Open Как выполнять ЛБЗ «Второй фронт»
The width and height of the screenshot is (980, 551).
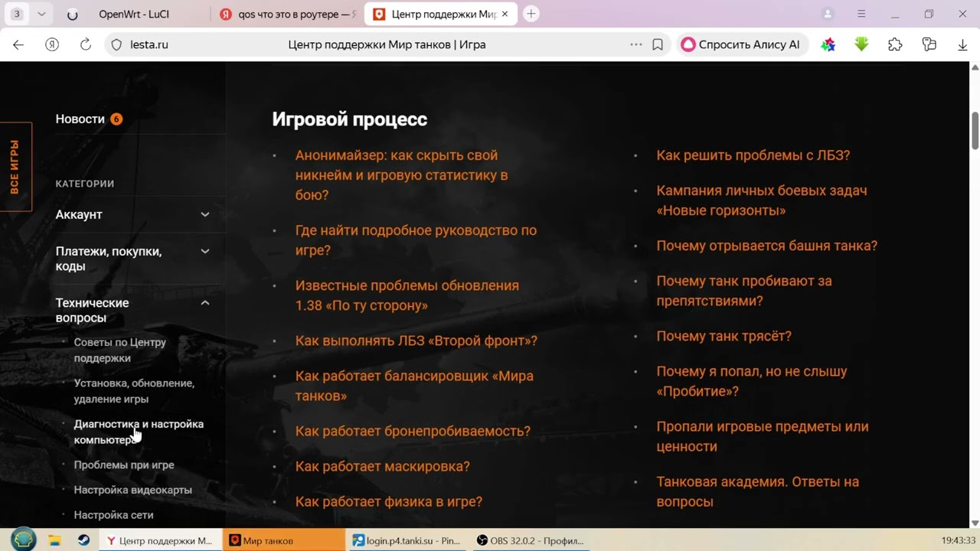point(416,341)
